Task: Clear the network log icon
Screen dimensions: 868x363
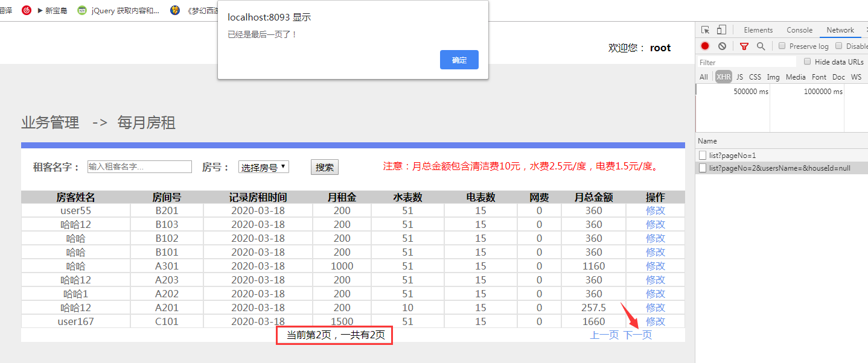Action: (722, 46)
